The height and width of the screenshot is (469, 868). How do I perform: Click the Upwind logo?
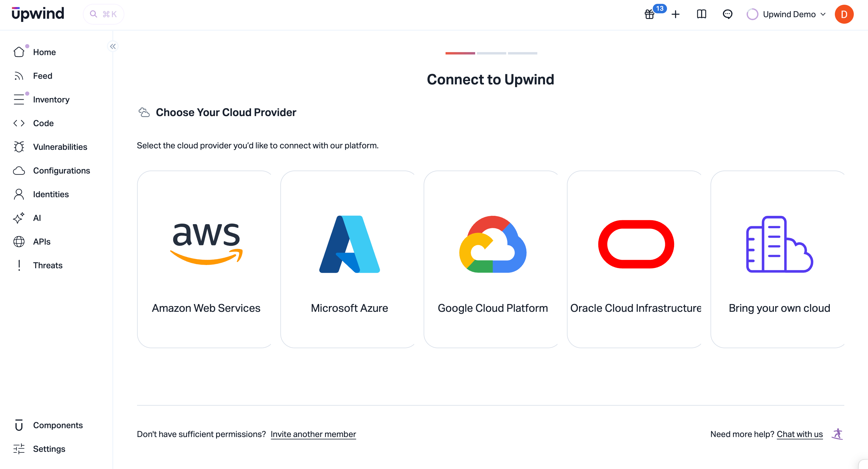coord(38,14)
